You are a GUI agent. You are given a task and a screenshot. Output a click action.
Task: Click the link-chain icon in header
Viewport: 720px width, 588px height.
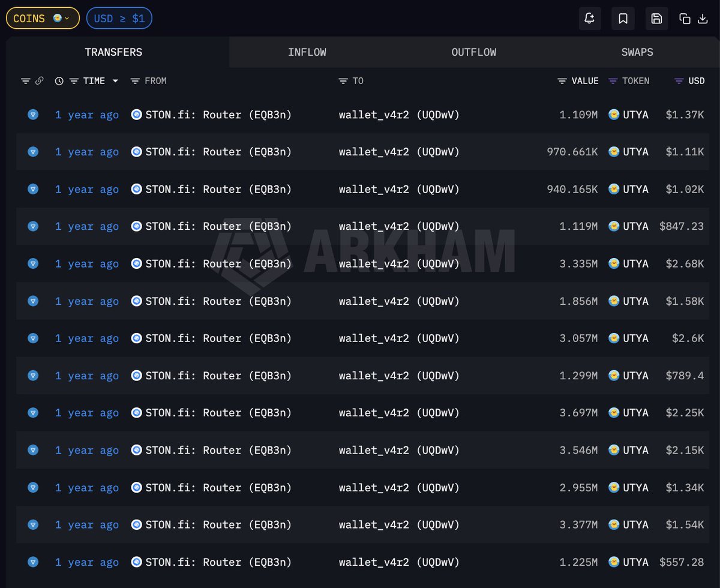coord(40,81)
